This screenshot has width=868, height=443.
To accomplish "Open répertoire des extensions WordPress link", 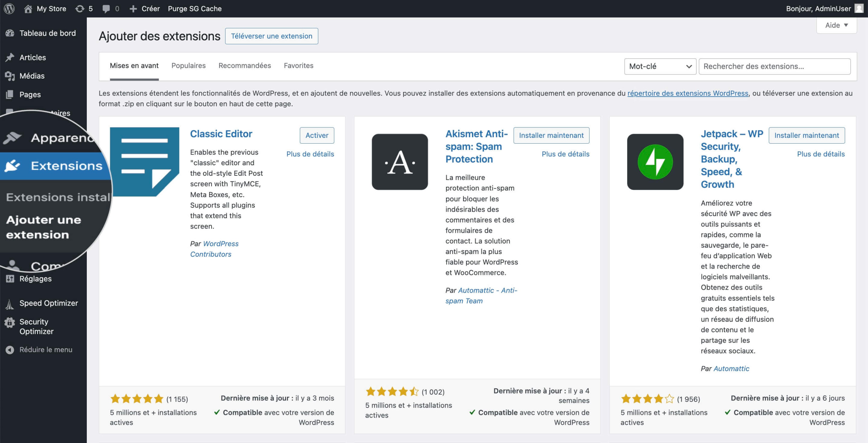I will click(x=688, y=93).
